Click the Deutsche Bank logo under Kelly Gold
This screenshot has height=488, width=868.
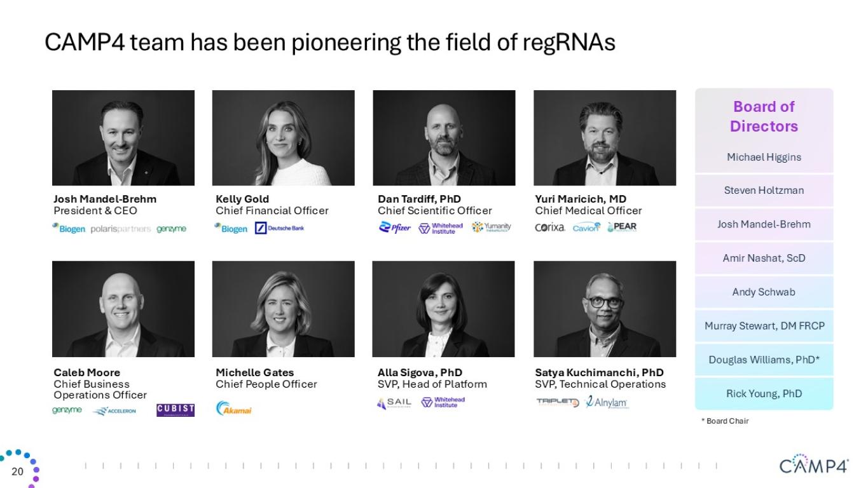[x=279, y=228]
